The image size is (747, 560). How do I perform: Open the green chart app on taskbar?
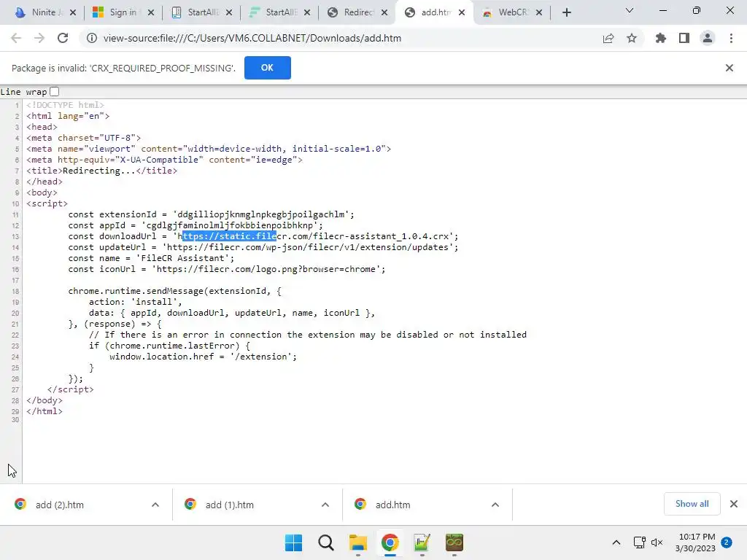coord(422,542)
